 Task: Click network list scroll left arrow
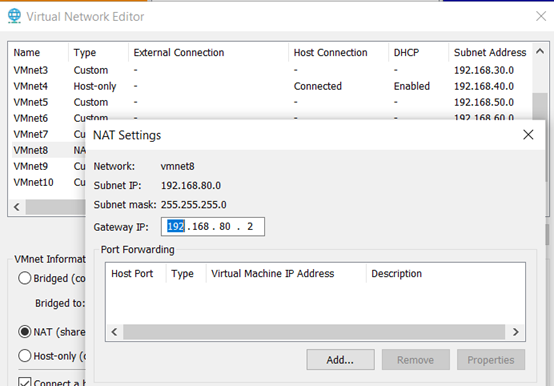point(17,207)
